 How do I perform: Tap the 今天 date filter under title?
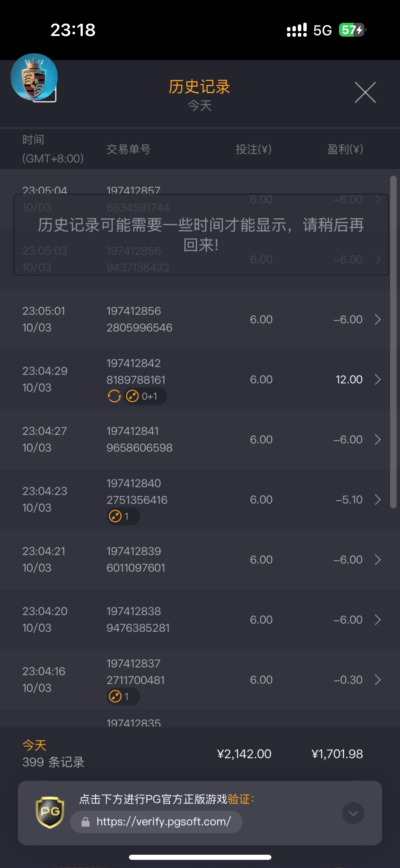point(200,106)
